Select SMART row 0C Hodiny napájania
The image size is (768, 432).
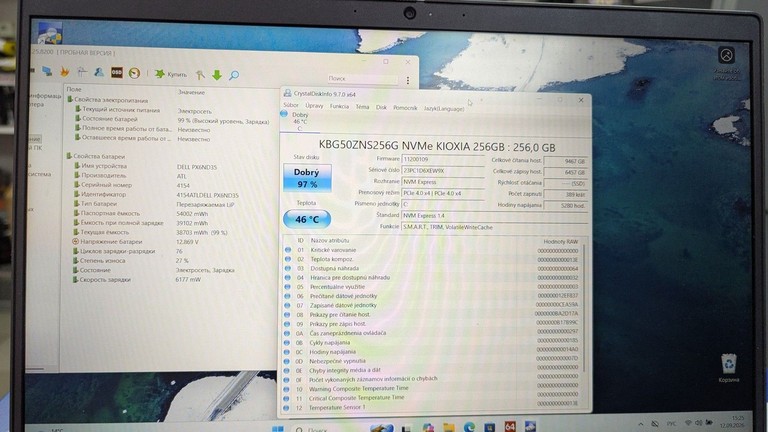tap(431, 352)
